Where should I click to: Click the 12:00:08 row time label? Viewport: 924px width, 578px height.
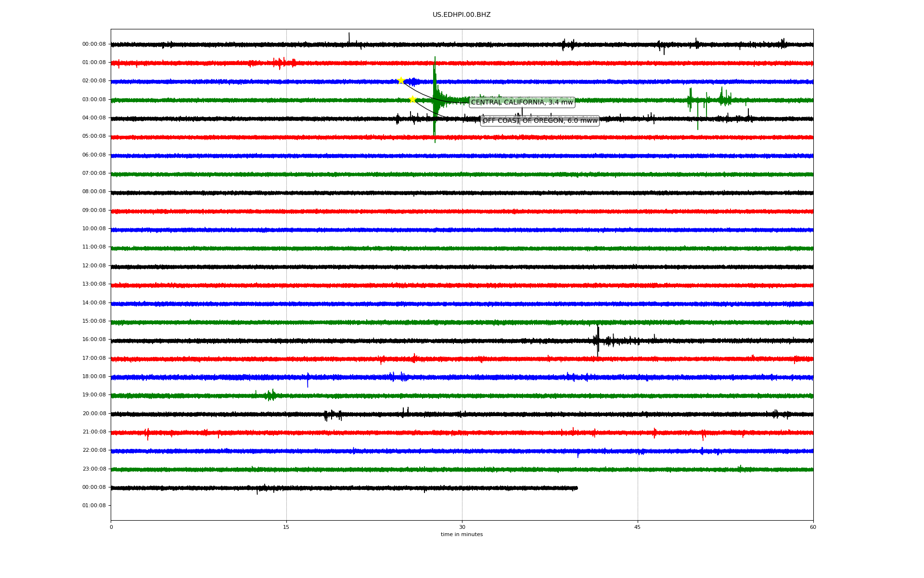tap(94, 265)
